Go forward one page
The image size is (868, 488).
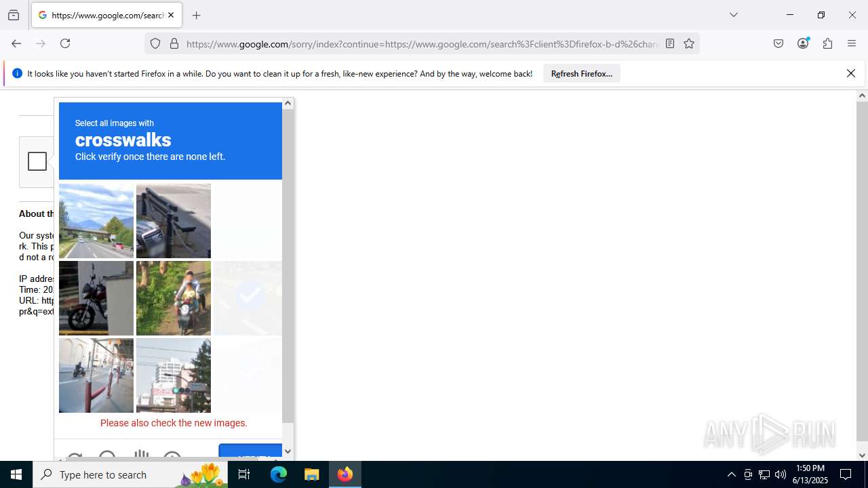click(41, 43)
